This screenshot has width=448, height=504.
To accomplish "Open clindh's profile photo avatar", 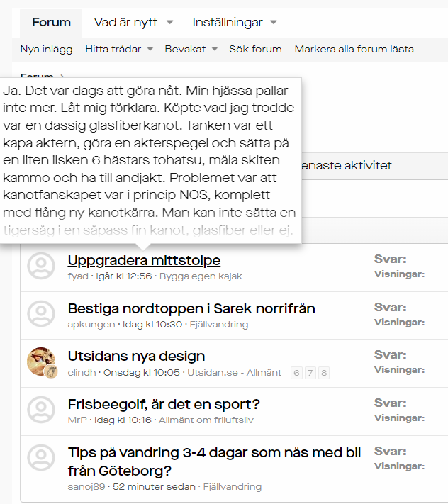I will pos(41,362).
